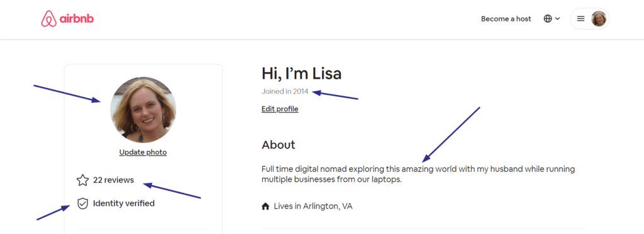Click the Lives in Arlington, VA text
The image size is (644, 234).
[x=313, y=206]
